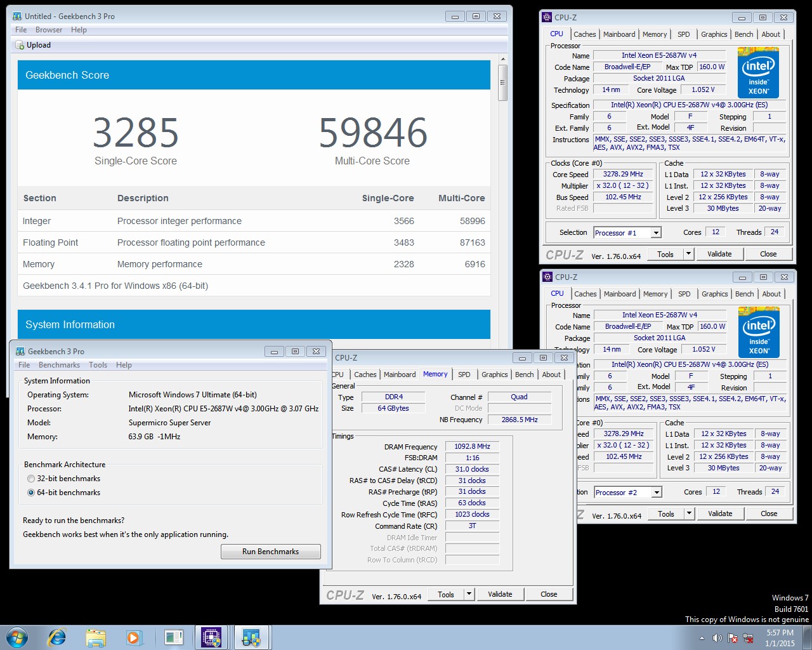Click Supermicro Super Server model text
812x650 pixels.
click(169, 423)
